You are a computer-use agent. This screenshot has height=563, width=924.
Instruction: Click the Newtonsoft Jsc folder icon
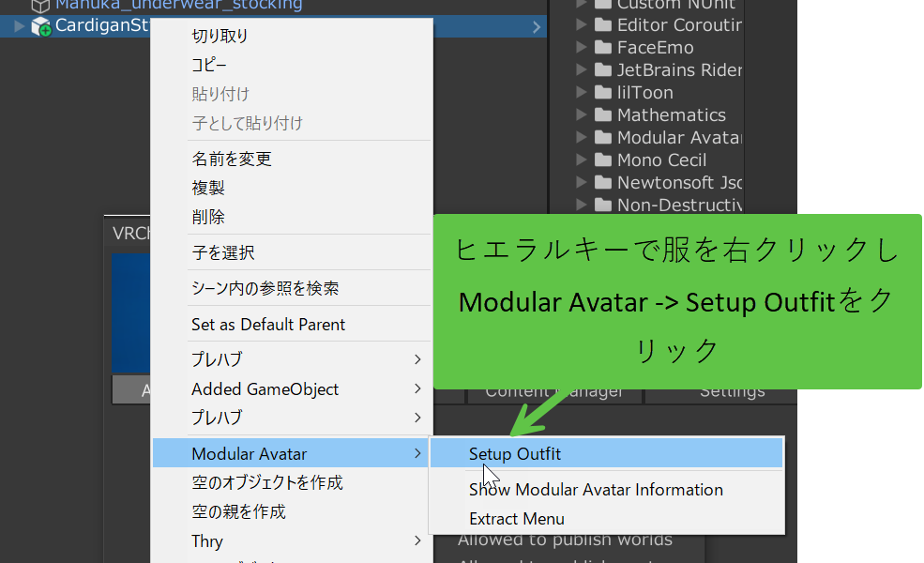[603, 182]
